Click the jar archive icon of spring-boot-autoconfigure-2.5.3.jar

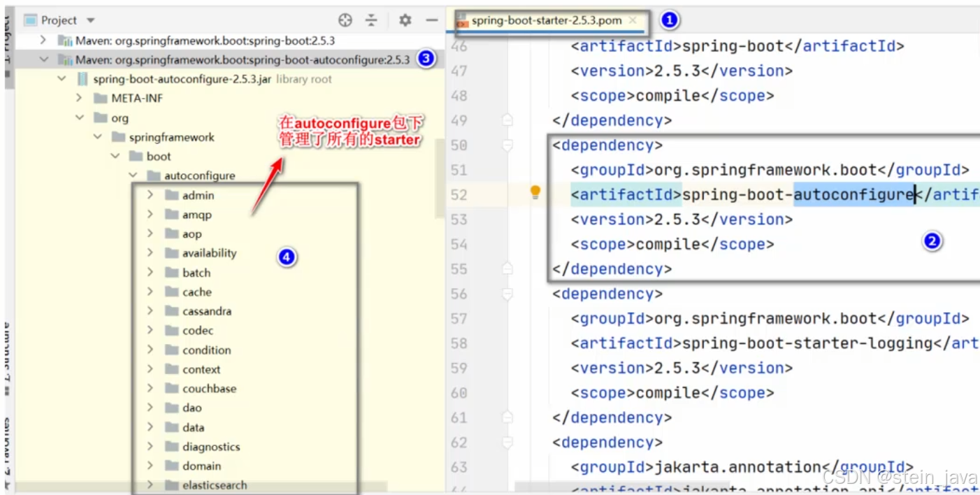click(x=82, y=79)
